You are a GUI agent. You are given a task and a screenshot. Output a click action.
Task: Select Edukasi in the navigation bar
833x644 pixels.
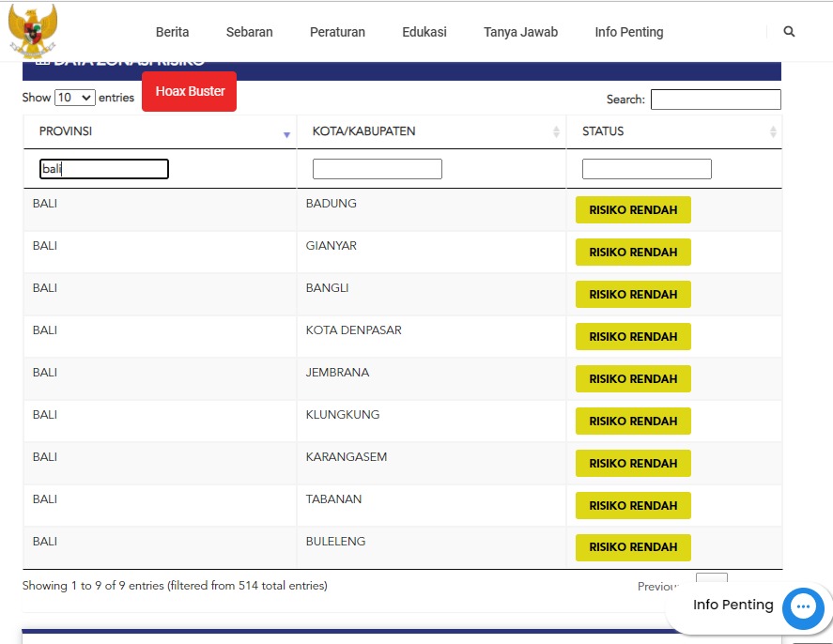[424, 32]
